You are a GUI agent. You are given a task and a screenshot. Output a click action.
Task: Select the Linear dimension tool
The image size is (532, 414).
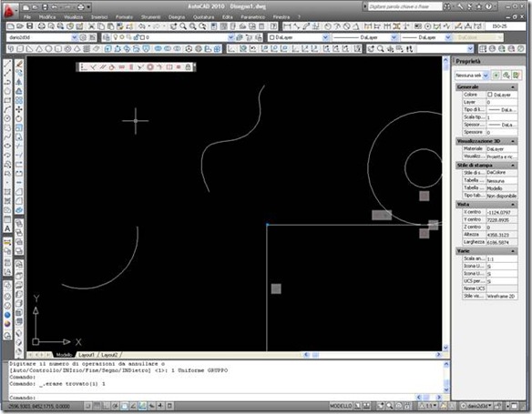[x=287, y=26]
